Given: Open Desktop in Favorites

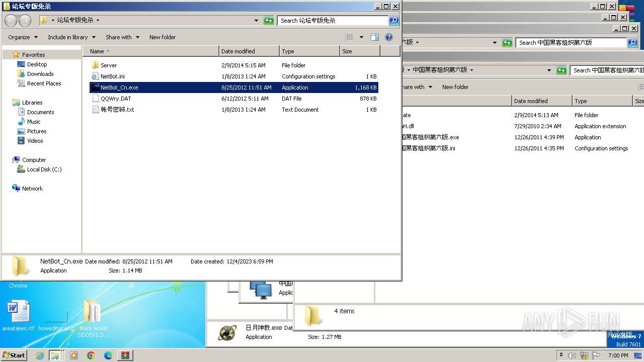Looking at the screenshot, I should (x=37, y=64).
